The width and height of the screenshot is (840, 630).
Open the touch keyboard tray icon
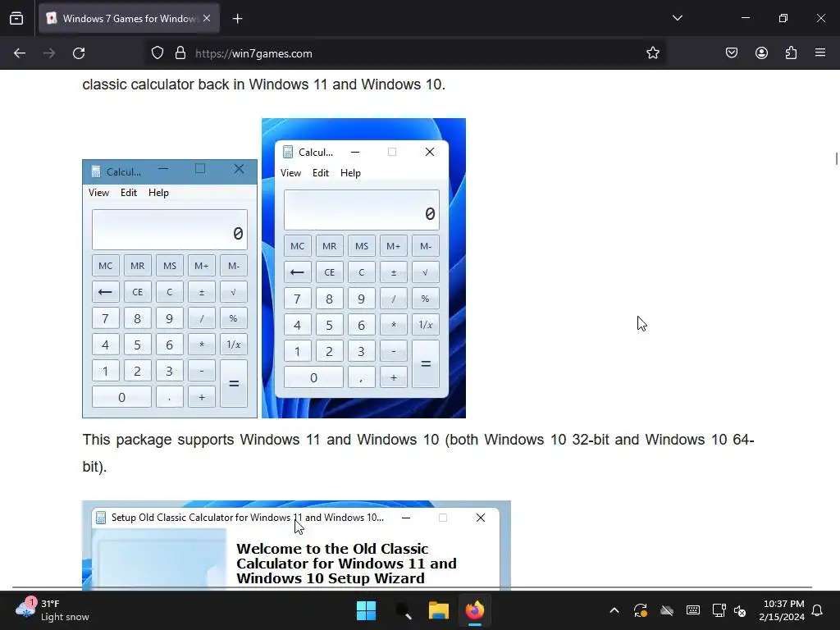[693, 610]
